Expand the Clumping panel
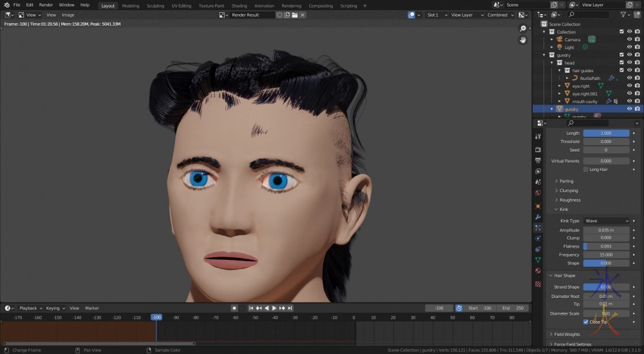 point(569,191)
